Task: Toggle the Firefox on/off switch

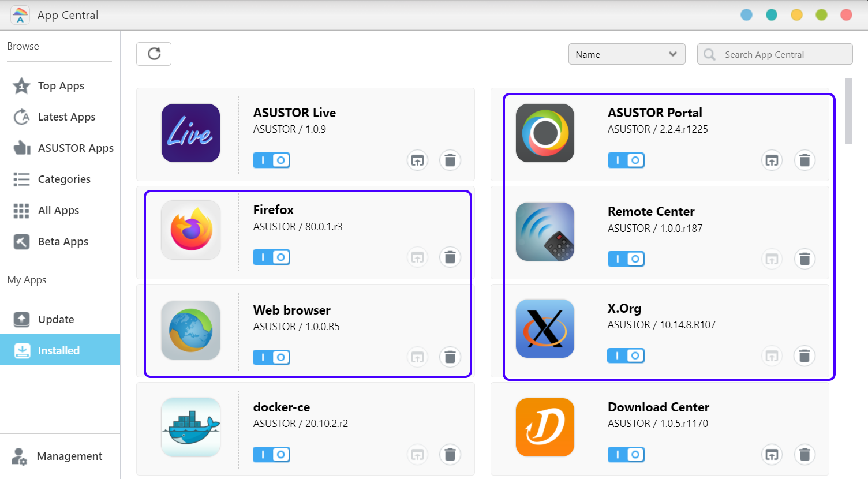Action: coord(271,257)
